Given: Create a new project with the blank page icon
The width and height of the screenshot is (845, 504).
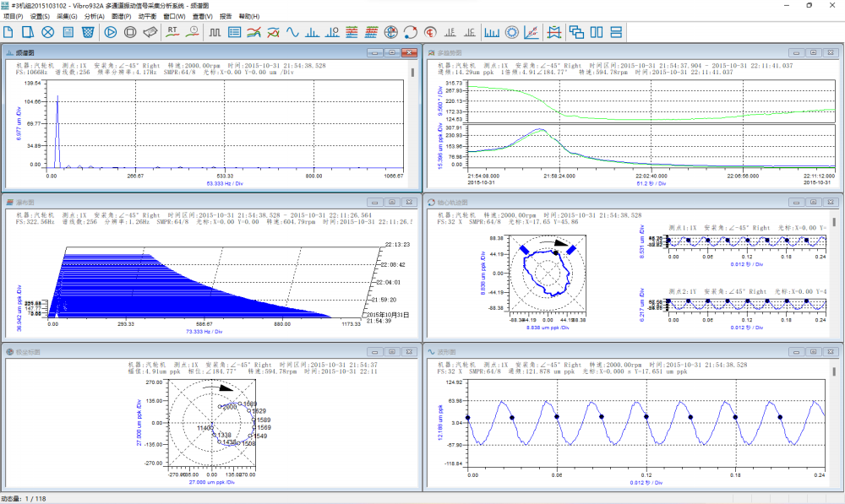Looking at the screenshot, I should 8,32.
